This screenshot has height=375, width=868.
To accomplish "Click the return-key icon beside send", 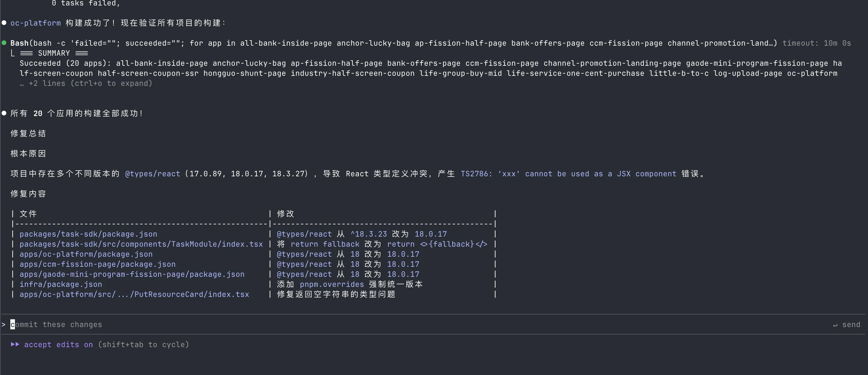I will click(835, 325).
